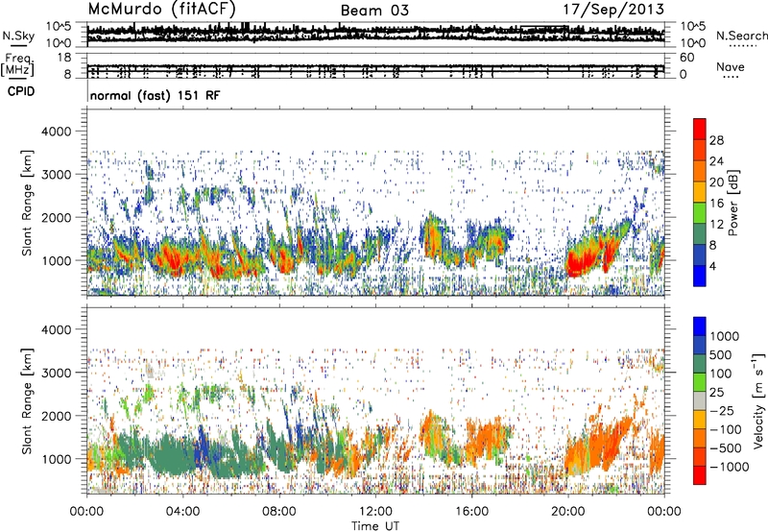Image resolution: width=768 pixels, height=532 pixels.
Task: Click the -1000 tick on Velocity colorbar
Action: coord(729,467)
